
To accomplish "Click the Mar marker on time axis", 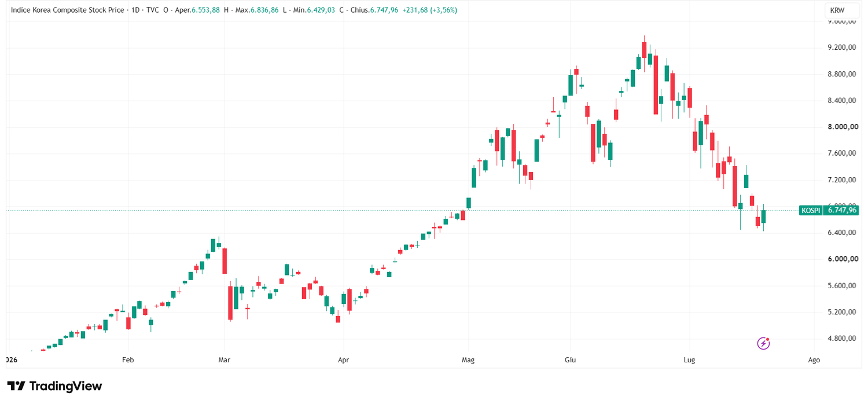I will [x=224, y=360].
